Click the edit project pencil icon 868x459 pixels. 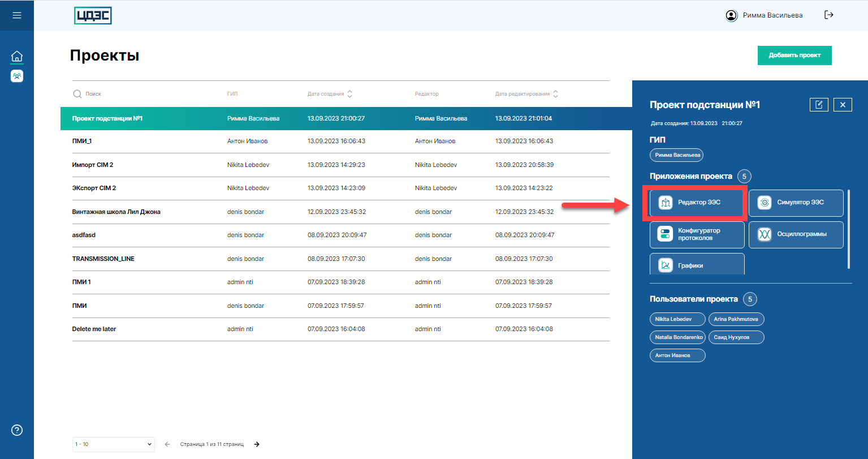pos(819,105)
